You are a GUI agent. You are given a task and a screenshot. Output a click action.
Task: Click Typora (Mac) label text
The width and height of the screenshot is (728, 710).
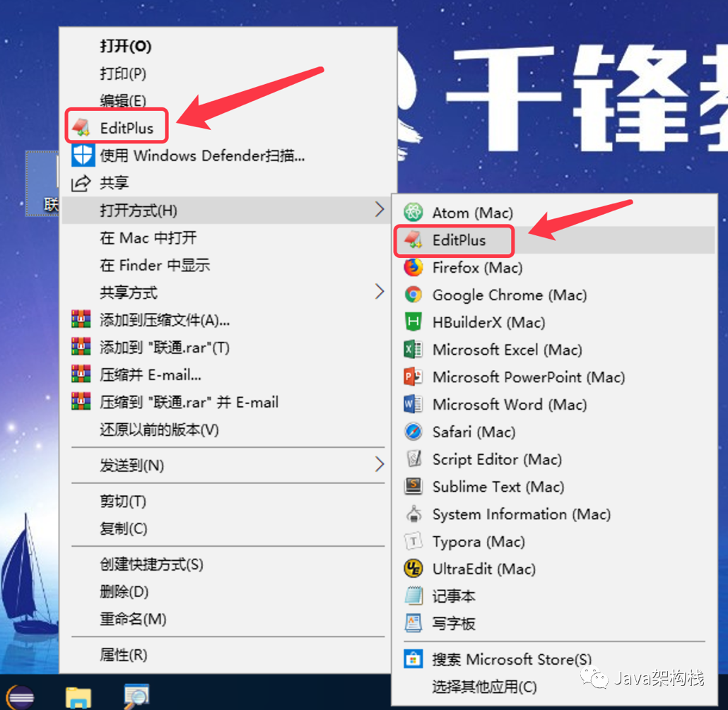pyautogui.click(x=479, y=542)
